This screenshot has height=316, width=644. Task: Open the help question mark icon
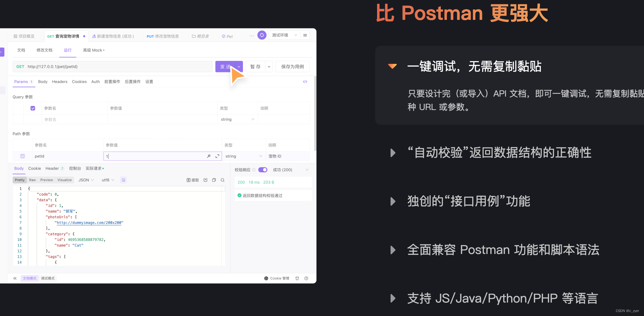coord(306,278)
